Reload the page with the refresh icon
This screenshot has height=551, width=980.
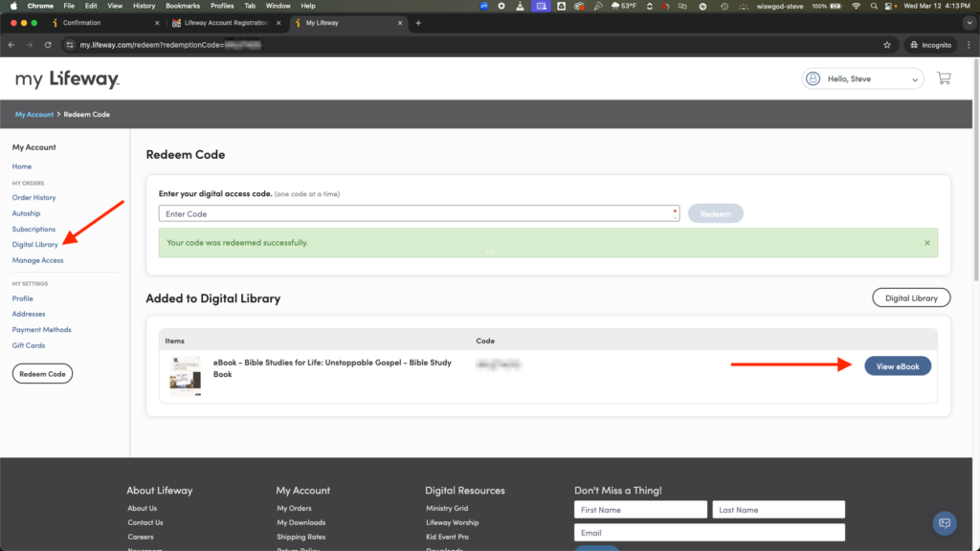click(x=48, y=45)
